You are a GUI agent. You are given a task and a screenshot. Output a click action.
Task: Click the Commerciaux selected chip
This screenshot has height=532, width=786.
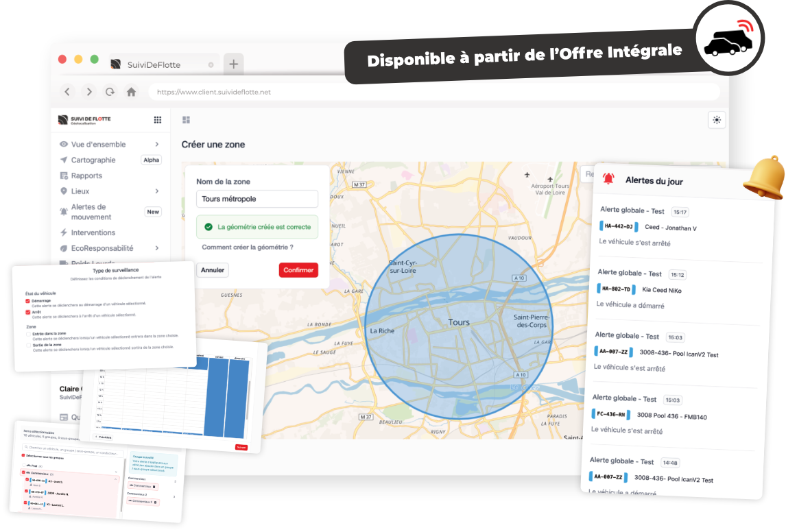[x=143, y=486]
